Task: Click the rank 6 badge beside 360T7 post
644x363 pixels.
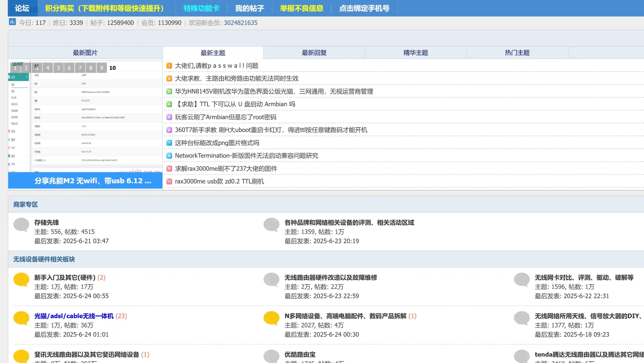Action: point(169,130)
